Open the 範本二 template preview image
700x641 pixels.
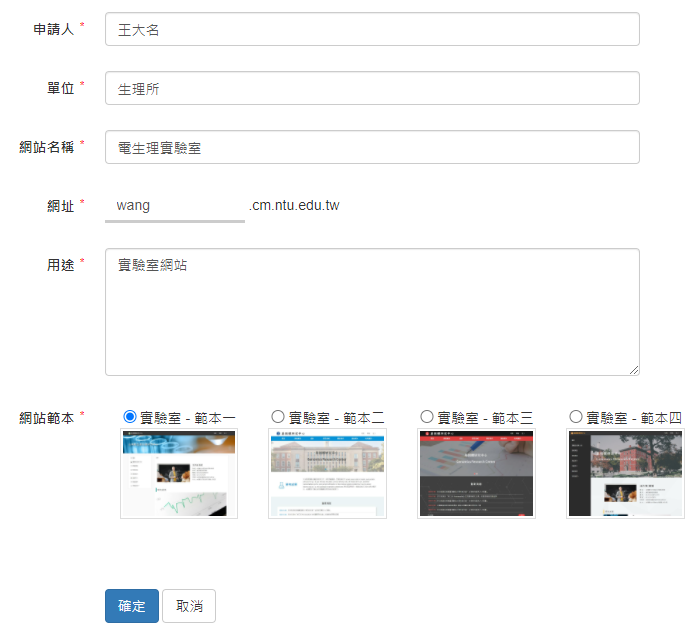[x=327, y=474]
